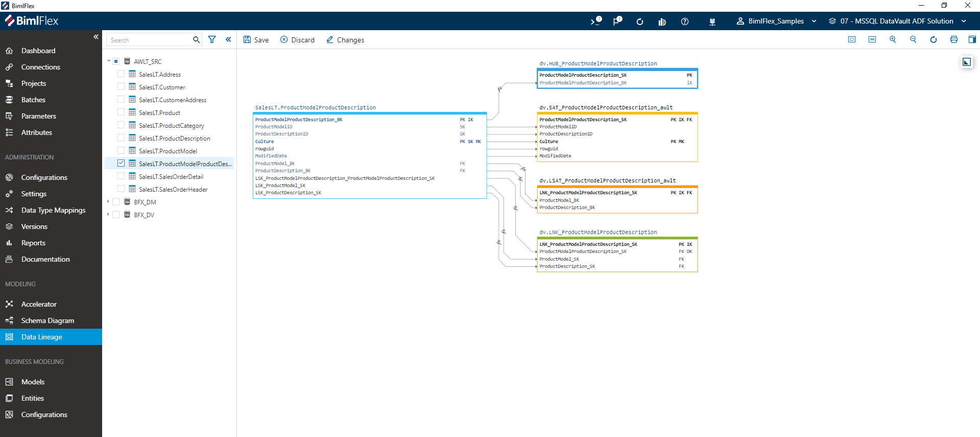Click the BimlFlex logo
Screen dimensions: 980x437
coord(32,21)
